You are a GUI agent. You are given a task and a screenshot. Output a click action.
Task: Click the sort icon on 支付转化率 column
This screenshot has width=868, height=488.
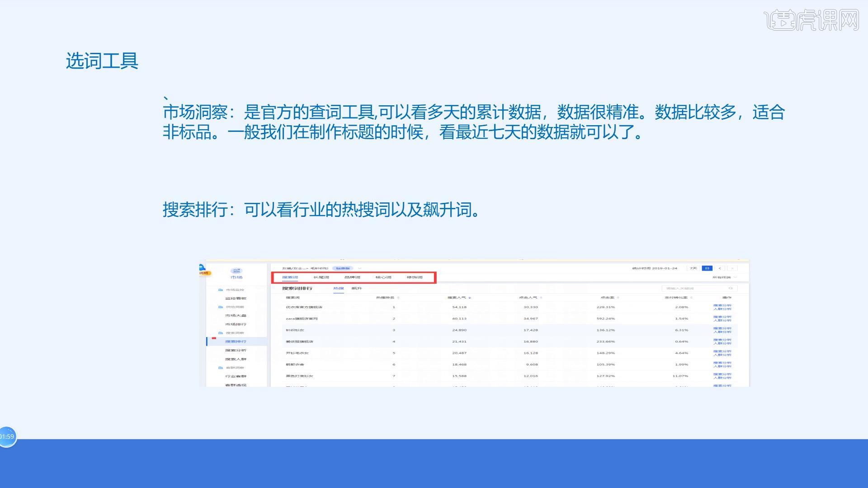(691, 298)
